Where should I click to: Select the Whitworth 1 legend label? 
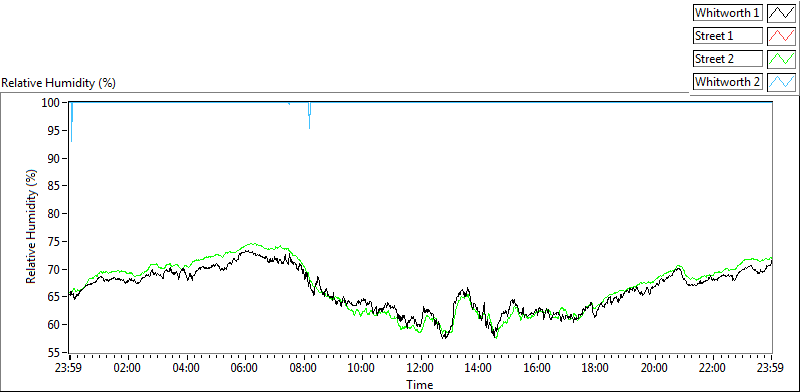pos(728,13)
